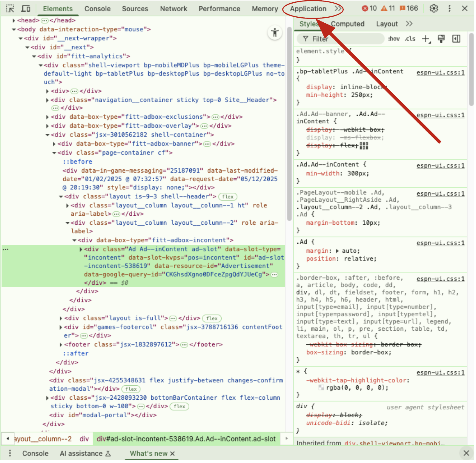Image resolution: width=476 pixels, height=463 pixels.
Task: Activate the inspect element picker icon
Action: (x=10, y=8)
